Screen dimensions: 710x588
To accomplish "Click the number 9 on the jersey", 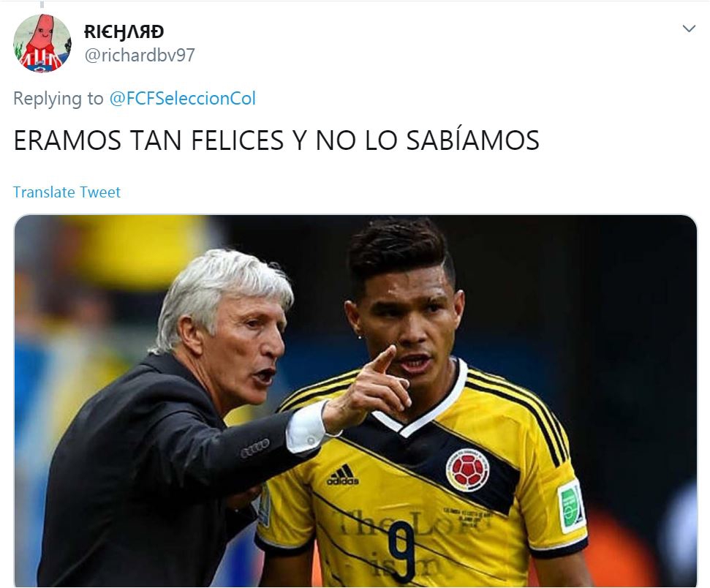I will coord(401,551).
